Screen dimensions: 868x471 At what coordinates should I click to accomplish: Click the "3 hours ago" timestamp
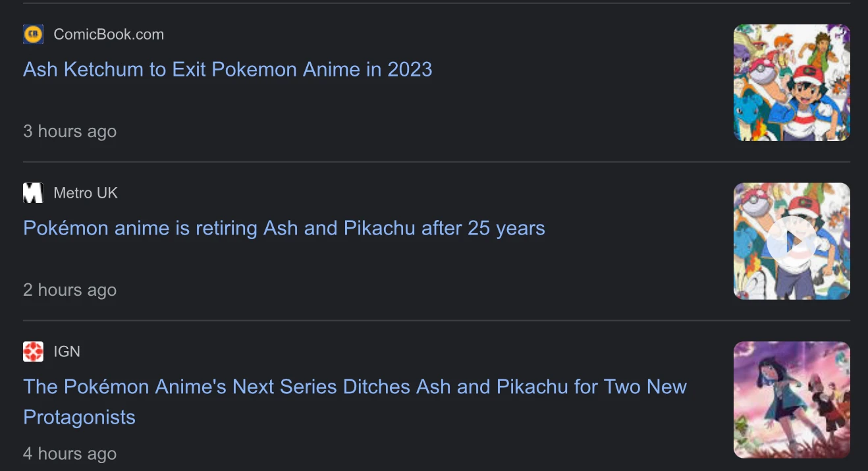(x=70, y=131)
